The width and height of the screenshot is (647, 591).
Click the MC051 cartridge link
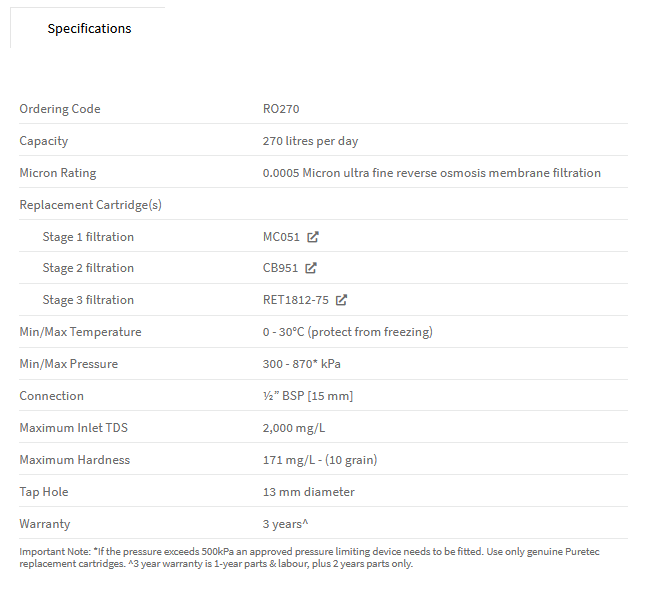[x=281, y=237]
